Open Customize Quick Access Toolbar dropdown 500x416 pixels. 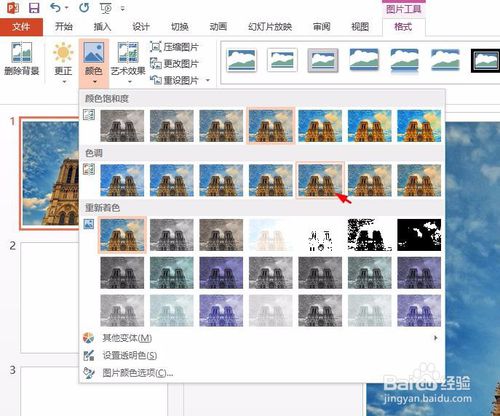123,8
